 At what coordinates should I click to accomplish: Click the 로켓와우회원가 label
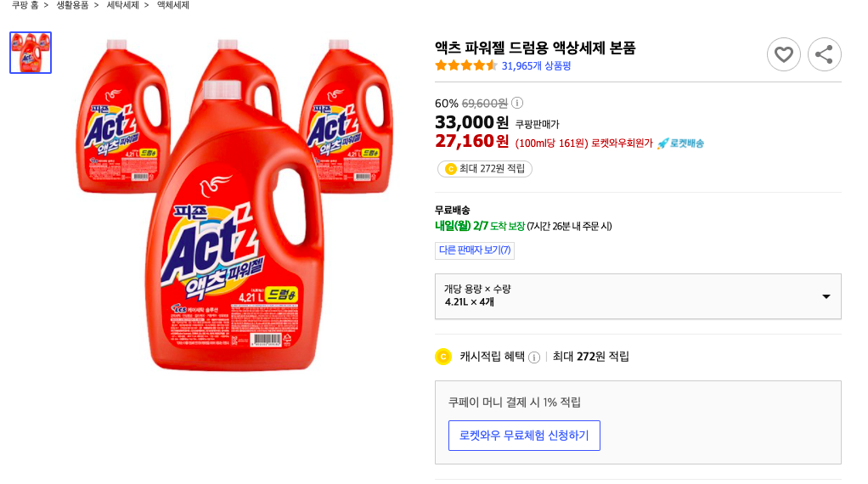pyautogui.click(x=622, y=143)
